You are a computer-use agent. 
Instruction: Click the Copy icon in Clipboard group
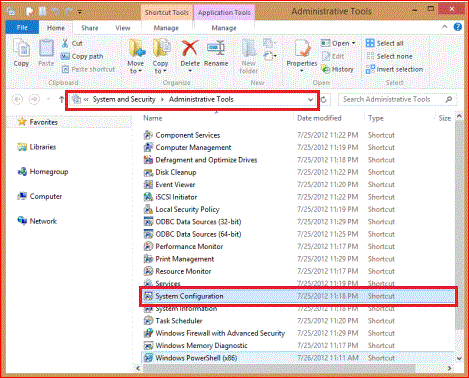[x=21, y=49]
